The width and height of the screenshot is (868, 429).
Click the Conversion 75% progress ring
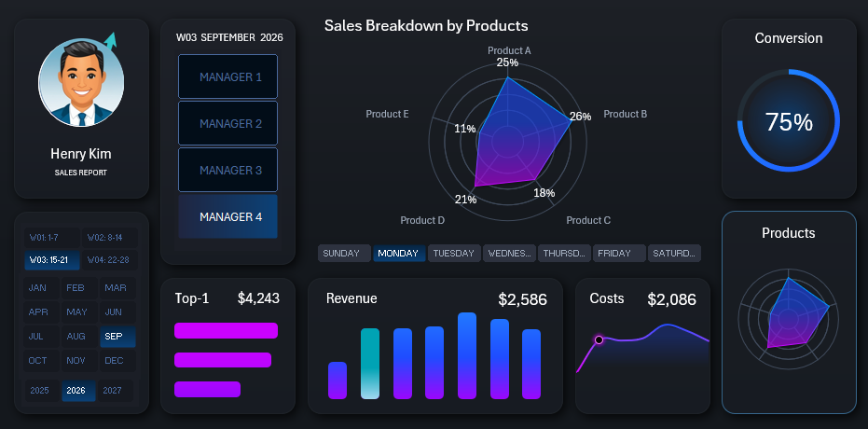coord(788,121)
